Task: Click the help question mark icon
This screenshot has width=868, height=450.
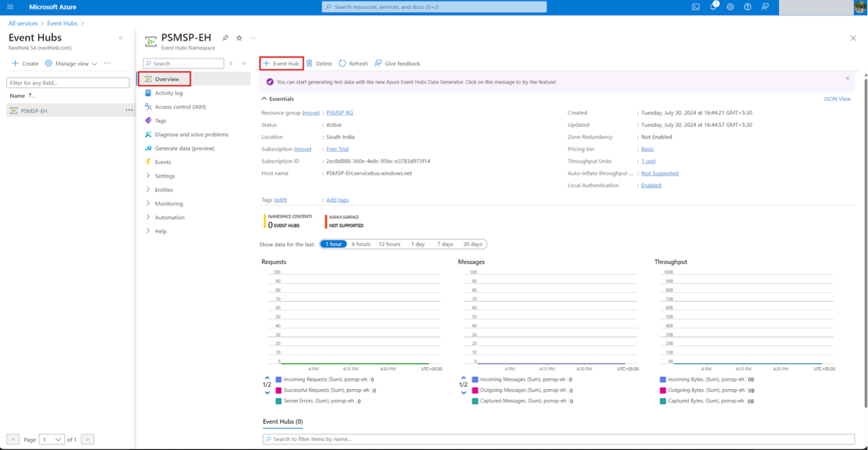Action: (x=747, y=7)
